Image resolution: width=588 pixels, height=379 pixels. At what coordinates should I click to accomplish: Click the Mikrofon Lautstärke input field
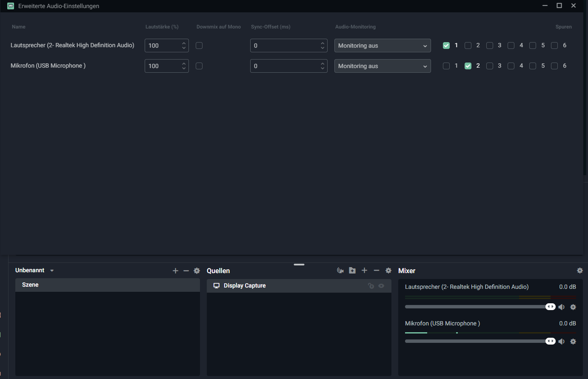[167, 66]
